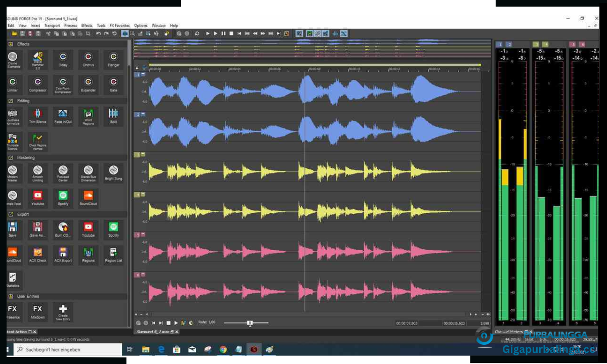This screenshot has width=607, height=364.
Task: Pause playback from main toolbar
Action: click(x=223, y=33)
